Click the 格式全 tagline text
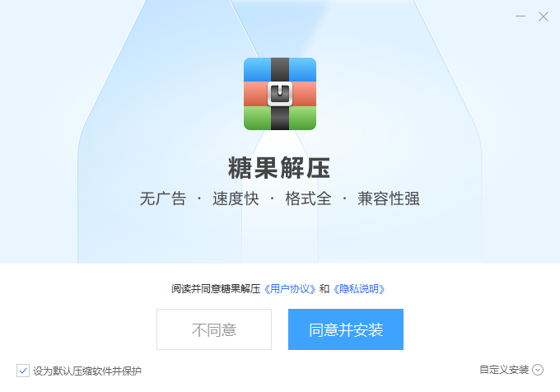The image size is (560, 392). tap(308, 198)
